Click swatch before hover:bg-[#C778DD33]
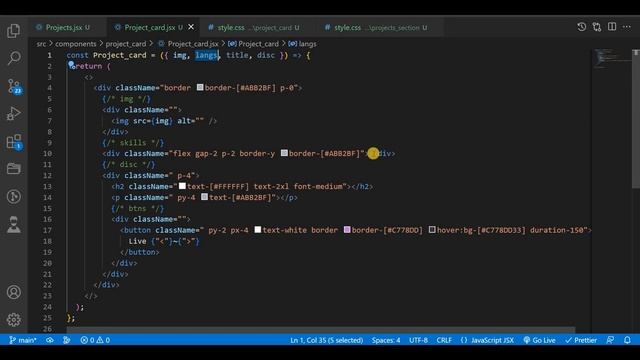This screenshot has width=640, height=360. coord(432,230)
